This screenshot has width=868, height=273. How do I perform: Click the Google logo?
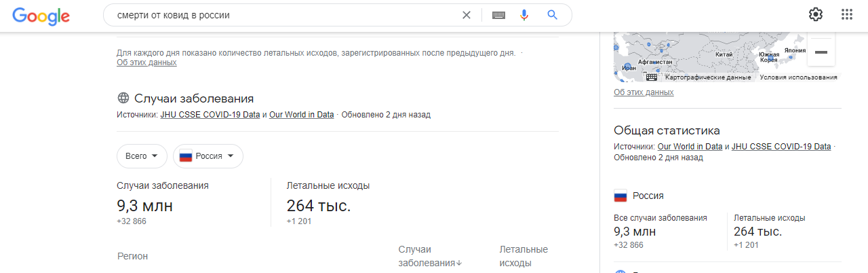point(41,15)
